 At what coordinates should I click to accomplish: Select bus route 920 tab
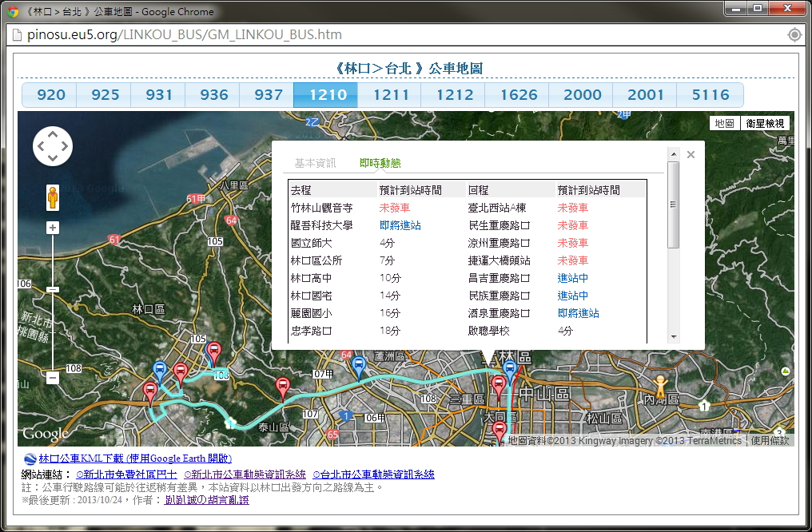pyautogui.click(x=50, y=95)
